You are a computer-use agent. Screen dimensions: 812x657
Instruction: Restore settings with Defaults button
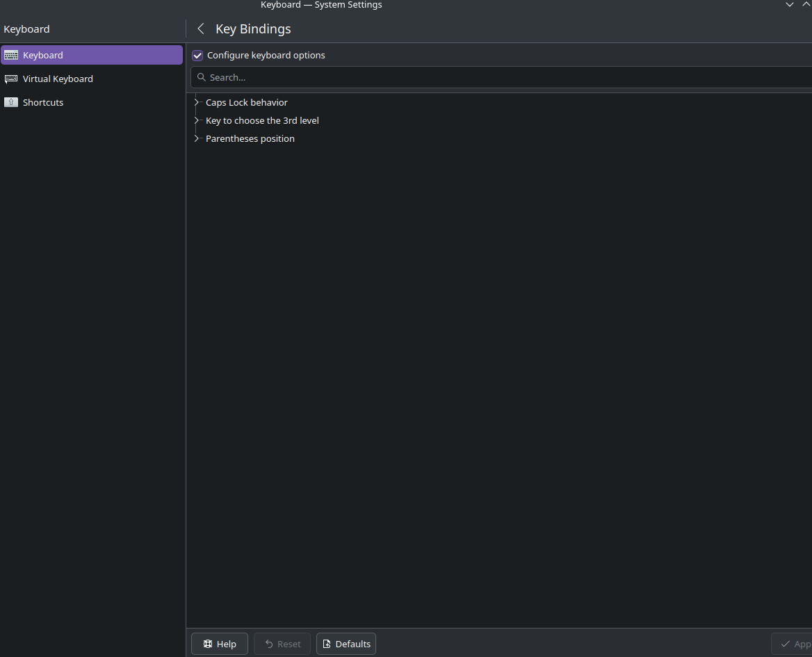click(346, 644)
